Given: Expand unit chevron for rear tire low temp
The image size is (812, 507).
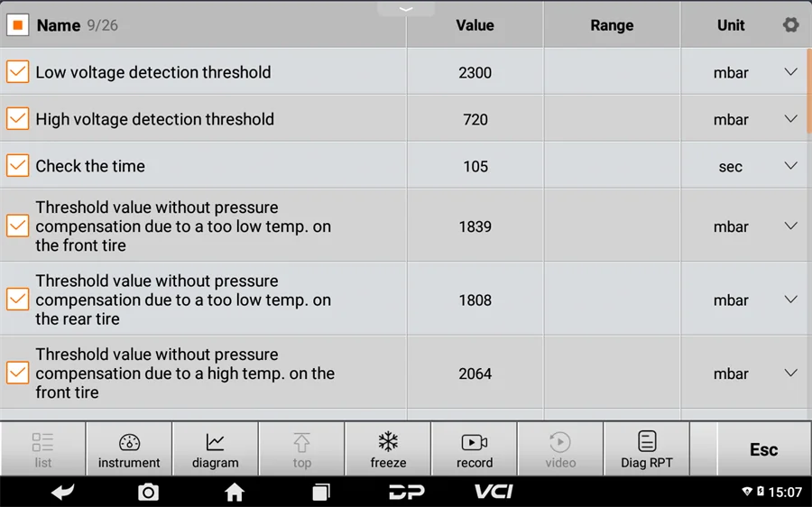Looking at the screenshot, I should coord(790,300).
